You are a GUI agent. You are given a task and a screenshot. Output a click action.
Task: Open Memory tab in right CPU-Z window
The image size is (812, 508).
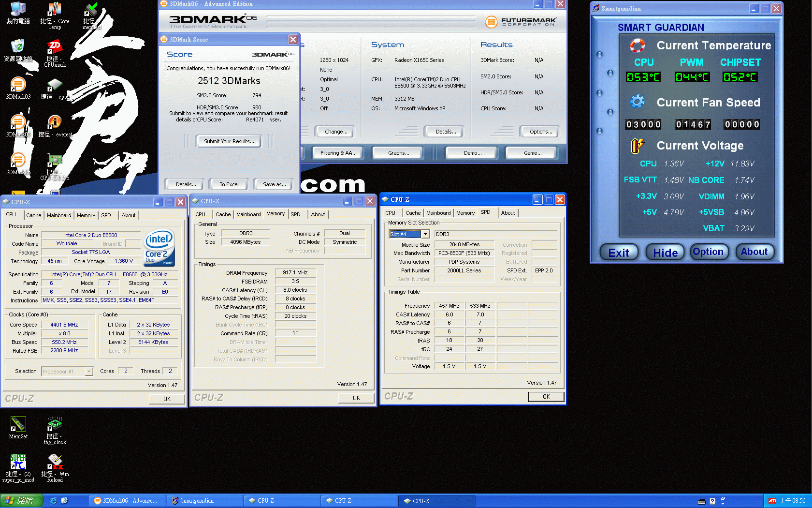coord(465,213)
